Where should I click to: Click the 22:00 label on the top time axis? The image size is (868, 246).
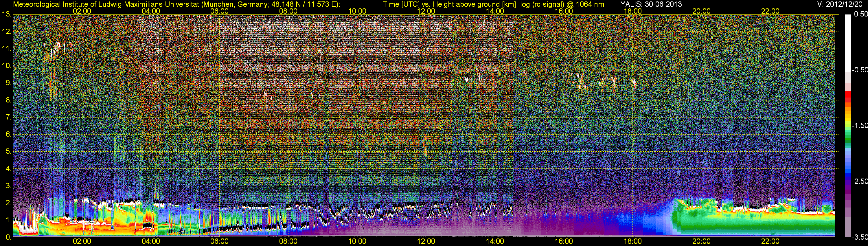coord(770,11)
